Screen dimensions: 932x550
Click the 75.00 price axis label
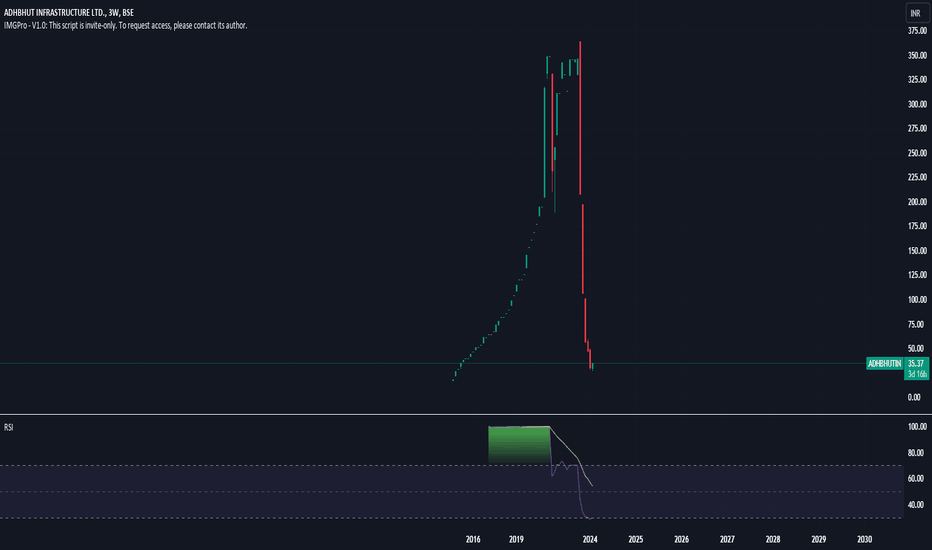tap(916, 324)
